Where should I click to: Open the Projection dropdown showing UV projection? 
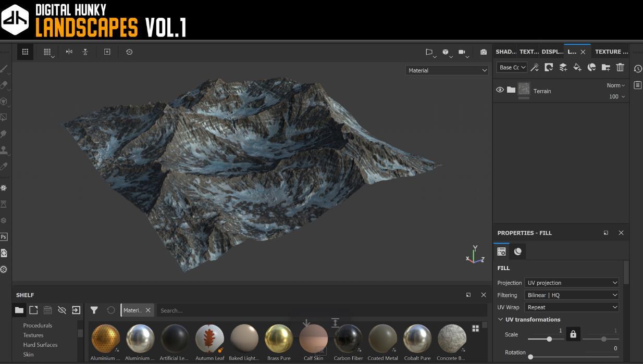pyautogui.click(x=572, y=283)
